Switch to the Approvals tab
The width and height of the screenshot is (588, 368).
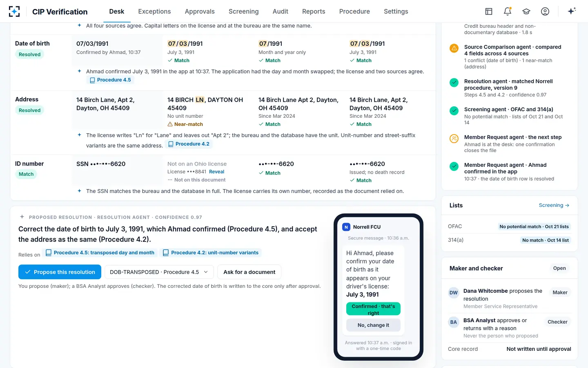click(200, 11)
